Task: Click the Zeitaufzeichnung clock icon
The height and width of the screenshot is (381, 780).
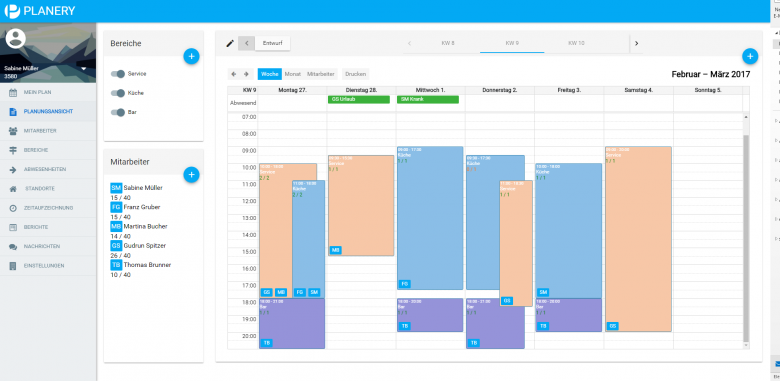Action: [13, 208]
